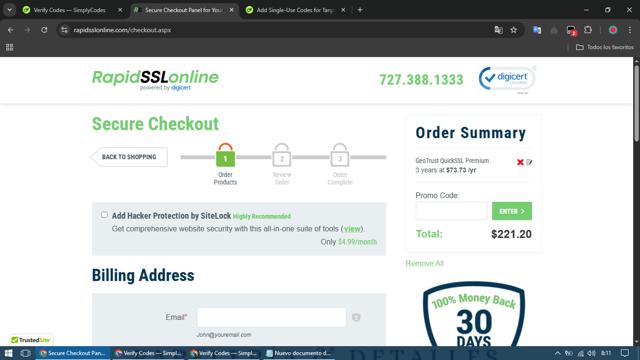Open the RapidSSLonline logo homepage
640x360 pixels.
[156, 79]
